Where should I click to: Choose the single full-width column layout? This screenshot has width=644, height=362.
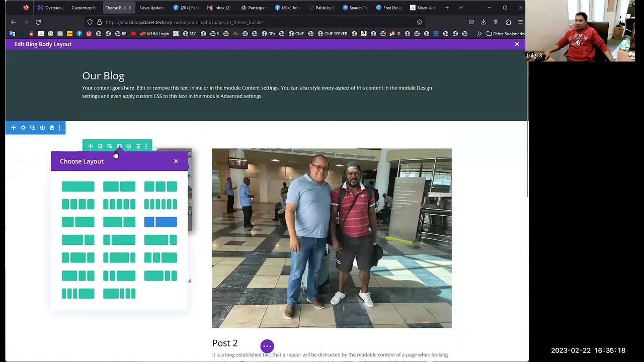[x=78, y=187]
